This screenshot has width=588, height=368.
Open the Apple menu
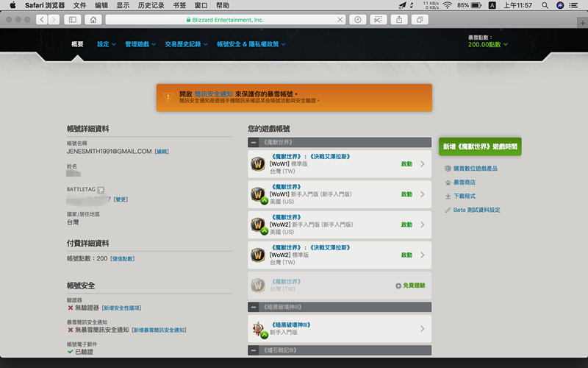coord(12,5)
